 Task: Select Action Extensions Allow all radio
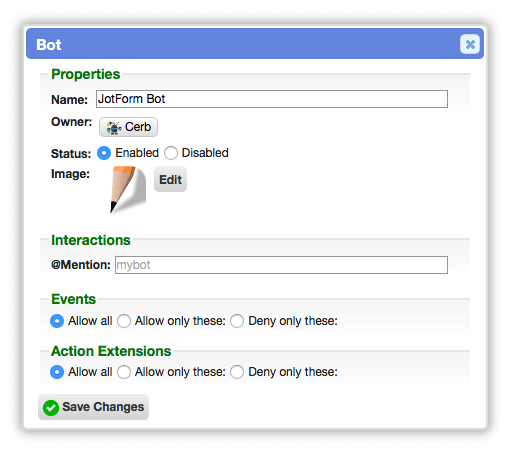(x=57, y=372)
